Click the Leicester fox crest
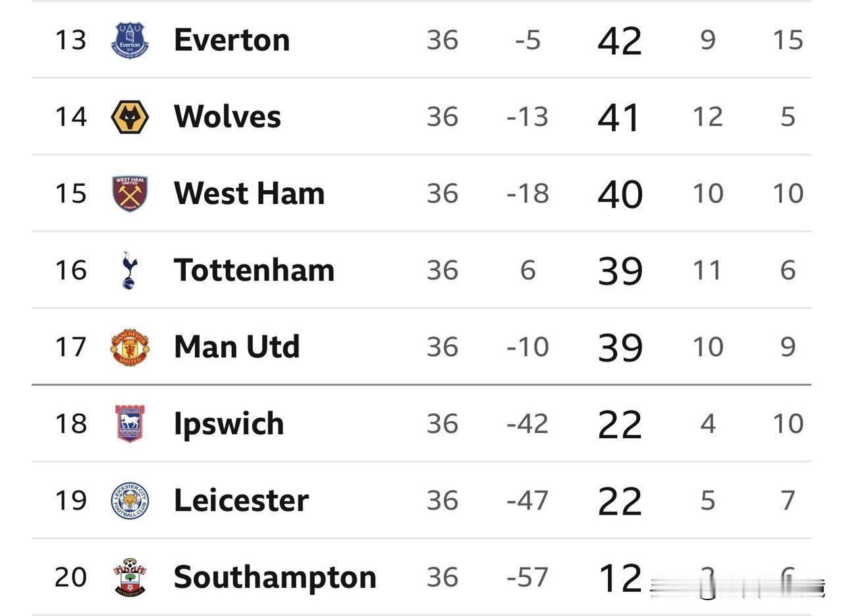 (x=130, y=501)
